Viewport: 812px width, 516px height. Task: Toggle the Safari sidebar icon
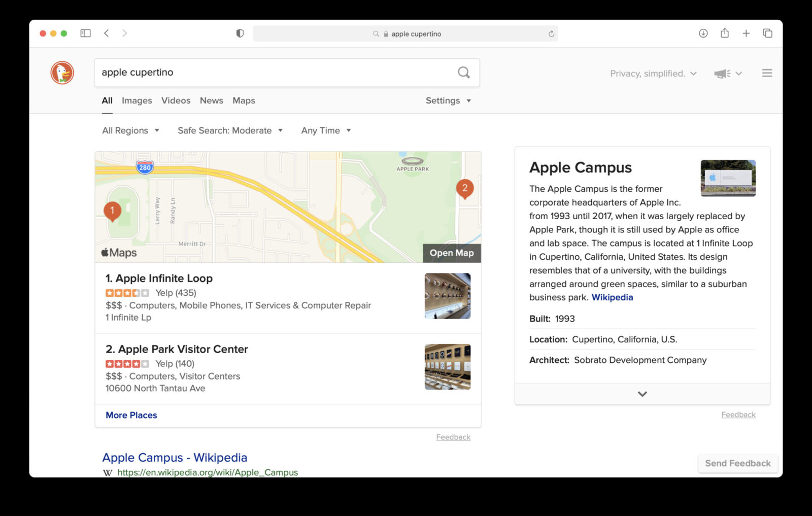pyautogui.click(x=85, y=33)
